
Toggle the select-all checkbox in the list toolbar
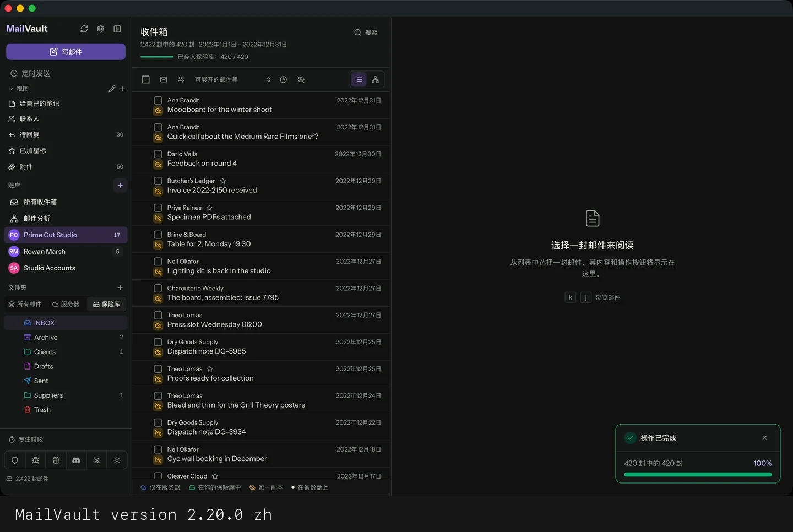coord(145,79)
